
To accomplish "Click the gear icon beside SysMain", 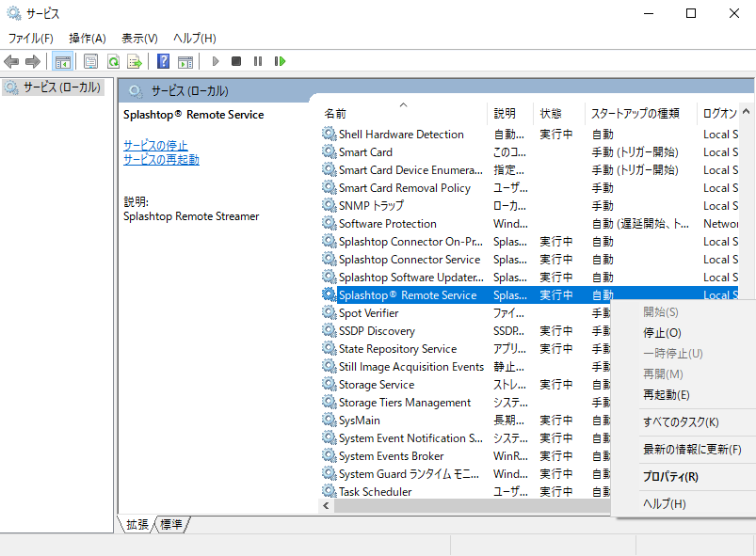I will click(x=330, y=421).
